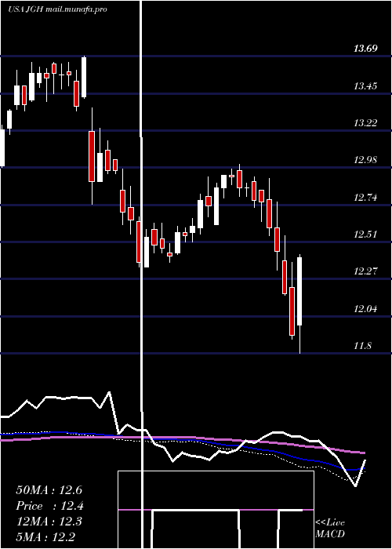Select the last tall white candlestick
Viewport: 392px width, 549px height.
[299, 291]
